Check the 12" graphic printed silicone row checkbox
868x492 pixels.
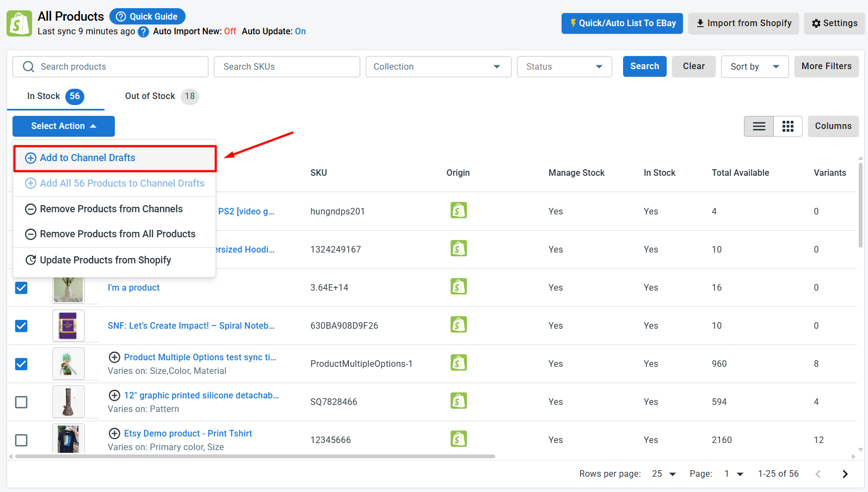(21, 402)
